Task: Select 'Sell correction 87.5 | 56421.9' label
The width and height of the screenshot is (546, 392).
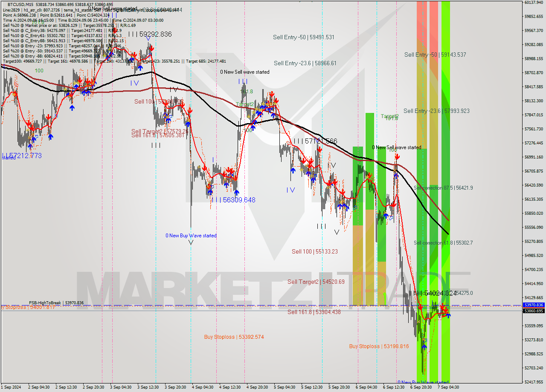Action: pos(443,188)
